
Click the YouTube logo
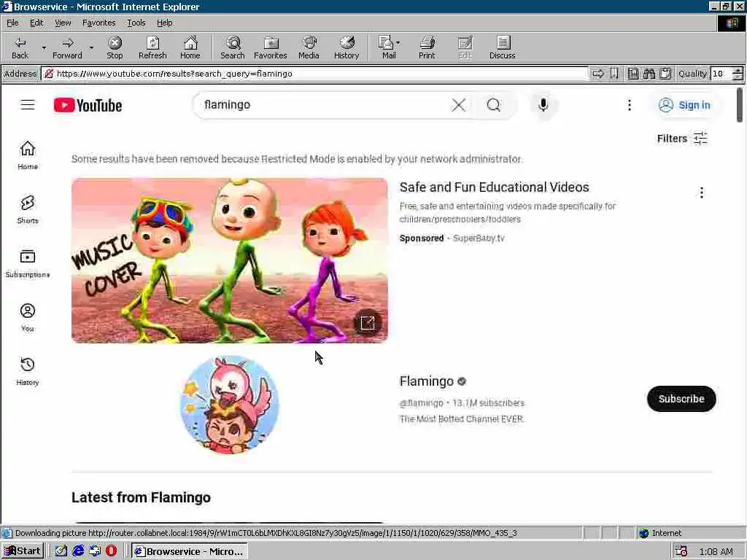(88, 105)
